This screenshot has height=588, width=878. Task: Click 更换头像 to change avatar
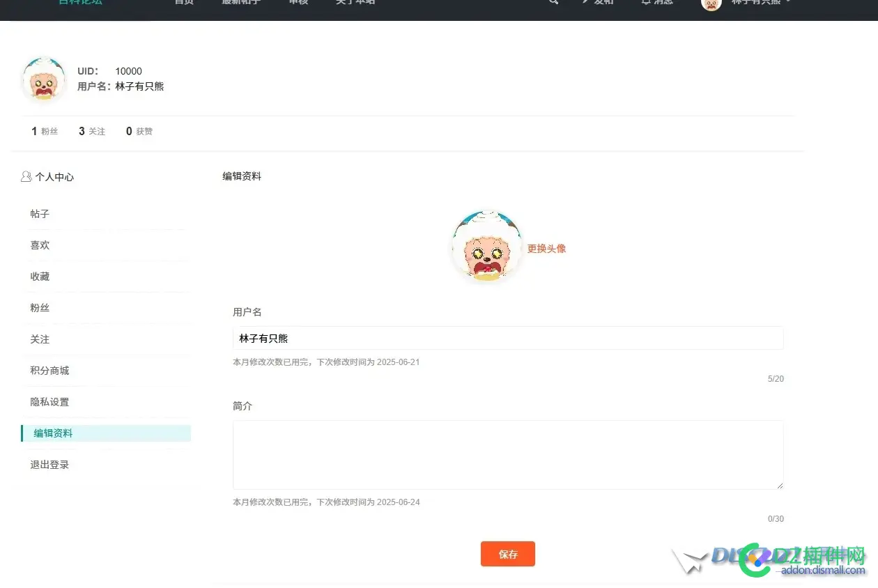(x=546, y=249)
